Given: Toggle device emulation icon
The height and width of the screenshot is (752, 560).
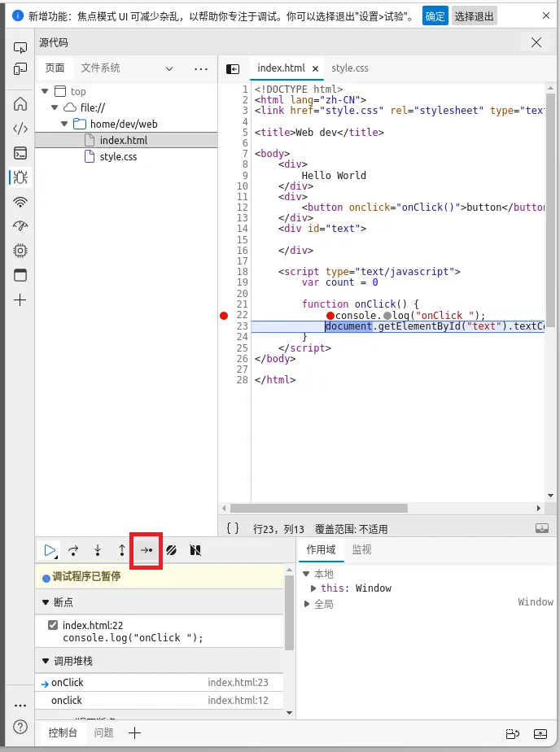Looking at the screenshot, I should coord(20,69).
